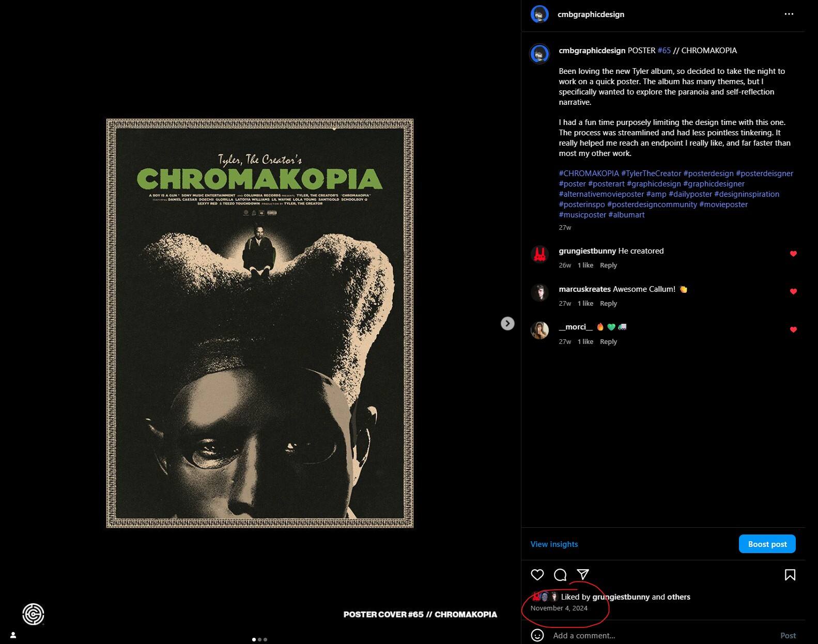Open the comment bubble icon
Image resolution: width=818 pixels, height=644 pixels.
click(x=560, y=575)
